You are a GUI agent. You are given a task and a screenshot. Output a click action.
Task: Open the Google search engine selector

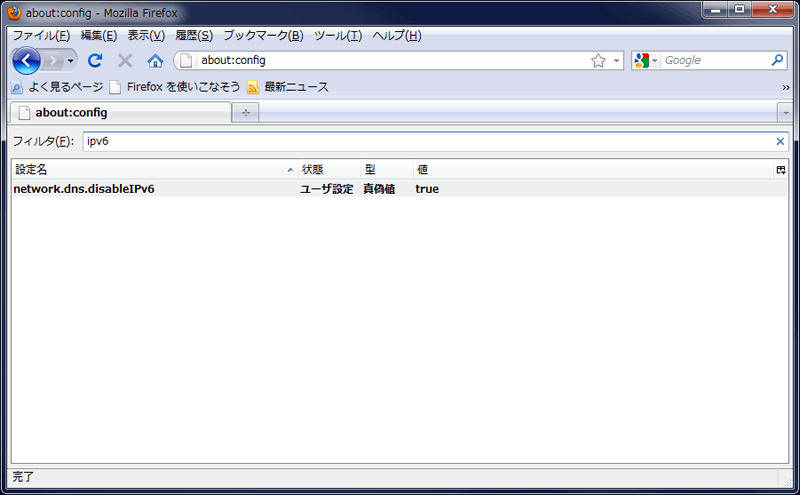[x=645, y=61]
